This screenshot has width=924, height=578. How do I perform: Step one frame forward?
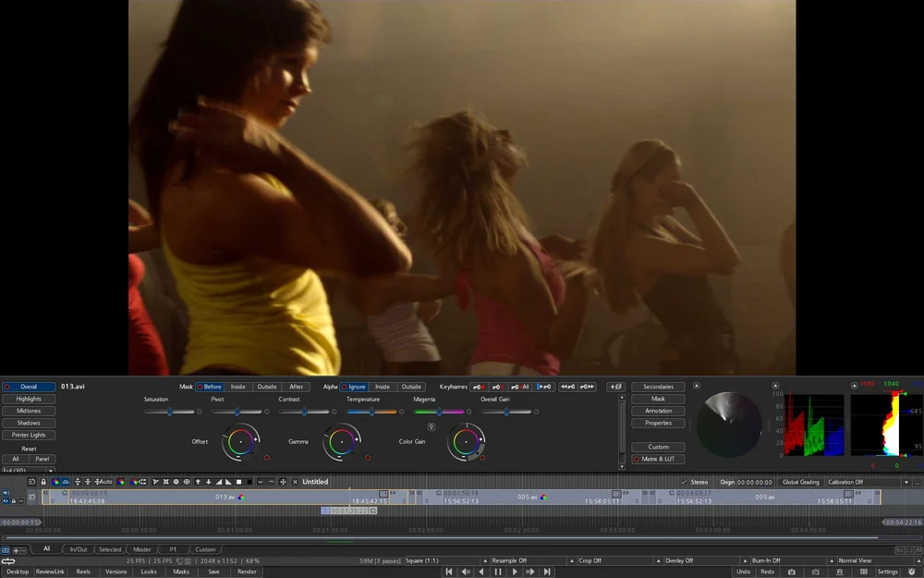(x=530, y=572)
